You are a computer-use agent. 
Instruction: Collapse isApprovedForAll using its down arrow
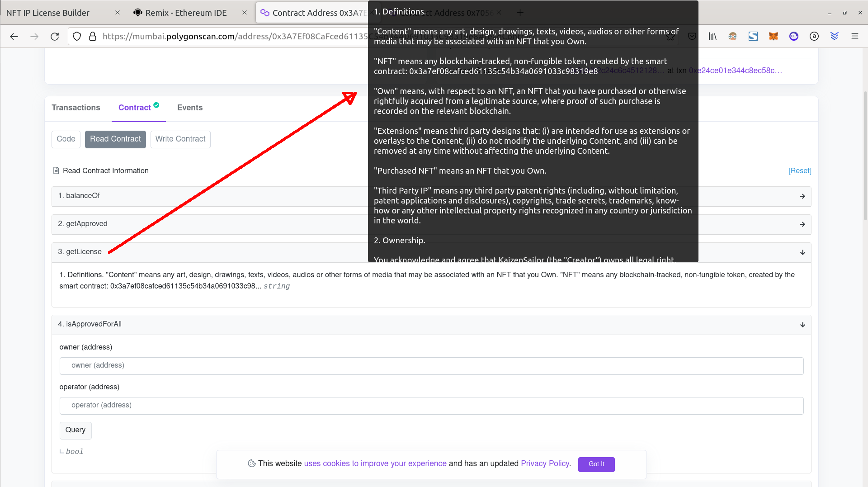pos(802,325)
